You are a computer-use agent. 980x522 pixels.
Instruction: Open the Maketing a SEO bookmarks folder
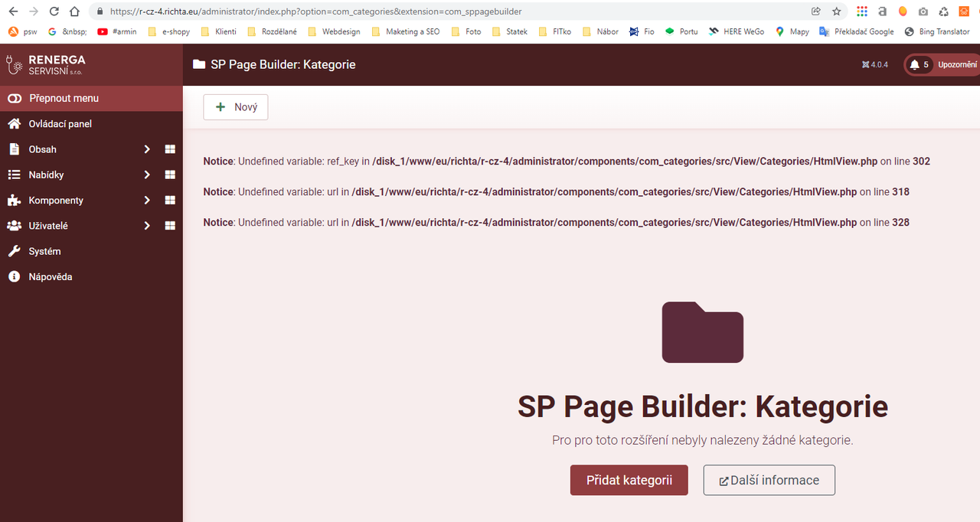click(x=405, y=31)
